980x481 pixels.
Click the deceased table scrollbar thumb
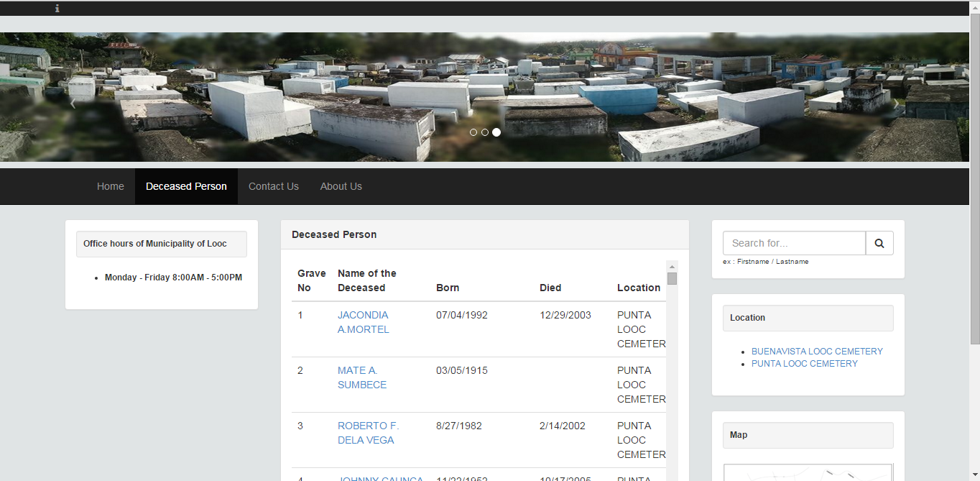tap(672, 279)
